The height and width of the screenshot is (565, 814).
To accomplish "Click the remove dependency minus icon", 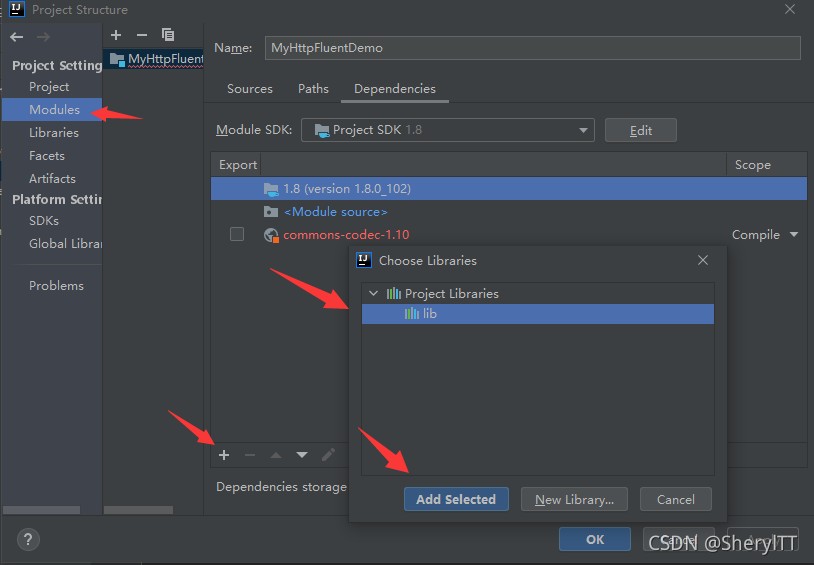I will (x=250, y=455).
